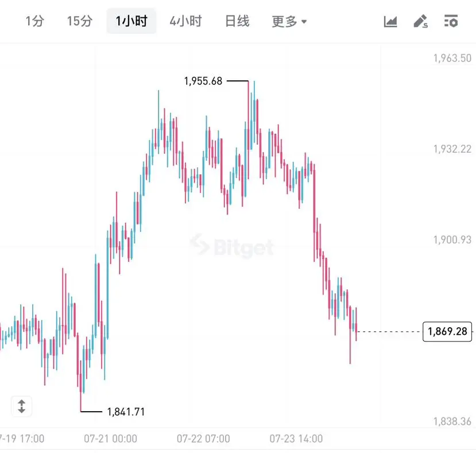476x453 pixels.
Task: Select the 1分 timeframe
Action: [x=35, y=21]
